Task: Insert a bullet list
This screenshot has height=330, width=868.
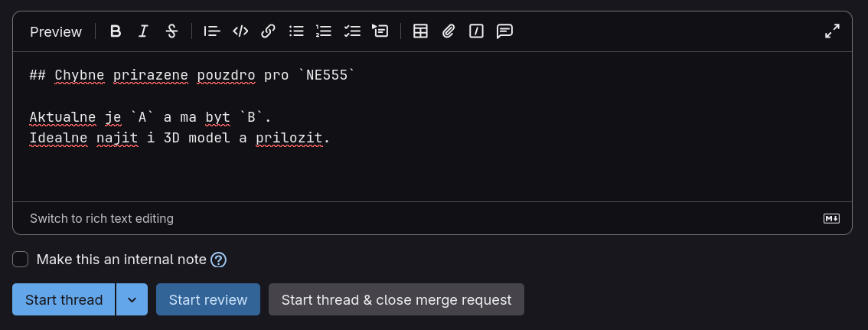Action: coord(296,31)
